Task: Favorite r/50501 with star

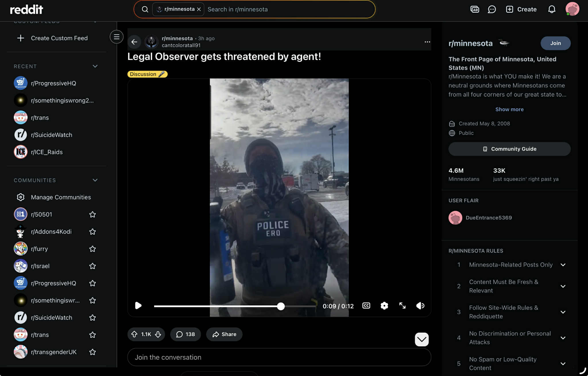Action: 92,215
